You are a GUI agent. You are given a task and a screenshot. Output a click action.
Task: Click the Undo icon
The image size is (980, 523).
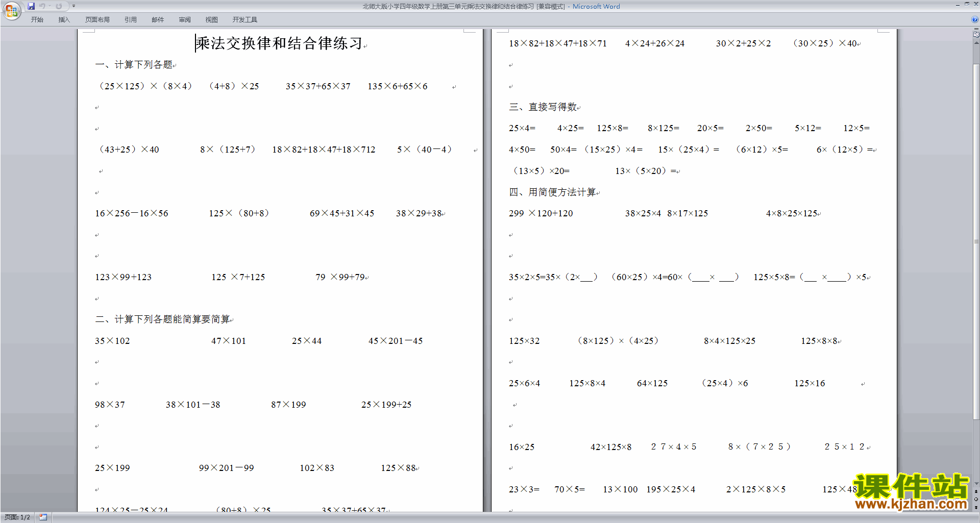coord(42,6)
